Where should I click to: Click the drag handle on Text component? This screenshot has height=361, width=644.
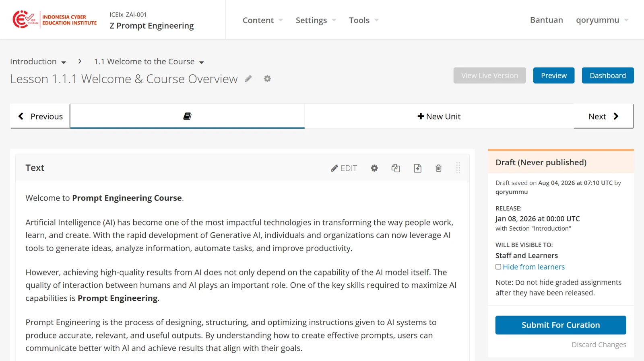click(x=458, y=168)
